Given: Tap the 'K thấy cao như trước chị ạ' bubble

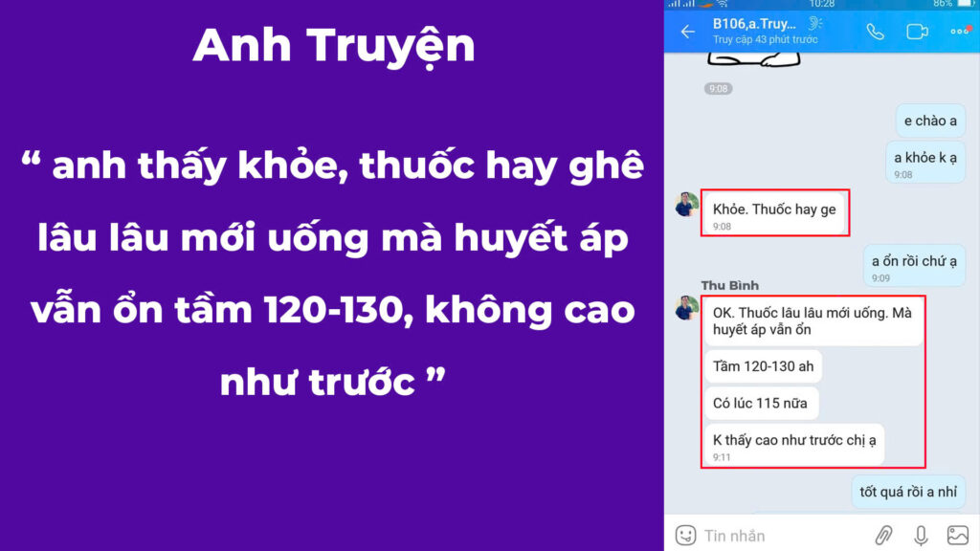Looking at the screenshot, I should tap(794, 440).
